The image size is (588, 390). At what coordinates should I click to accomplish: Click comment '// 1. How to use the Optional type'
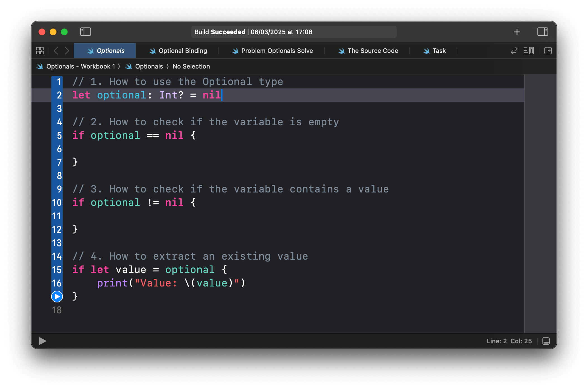click(178, 82)
